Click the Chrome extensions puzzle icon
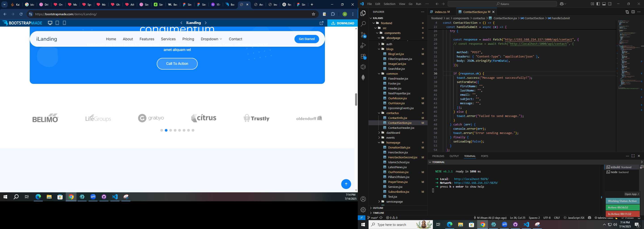The width and height of the screenshot is (644, 229). tap(333, 14)
